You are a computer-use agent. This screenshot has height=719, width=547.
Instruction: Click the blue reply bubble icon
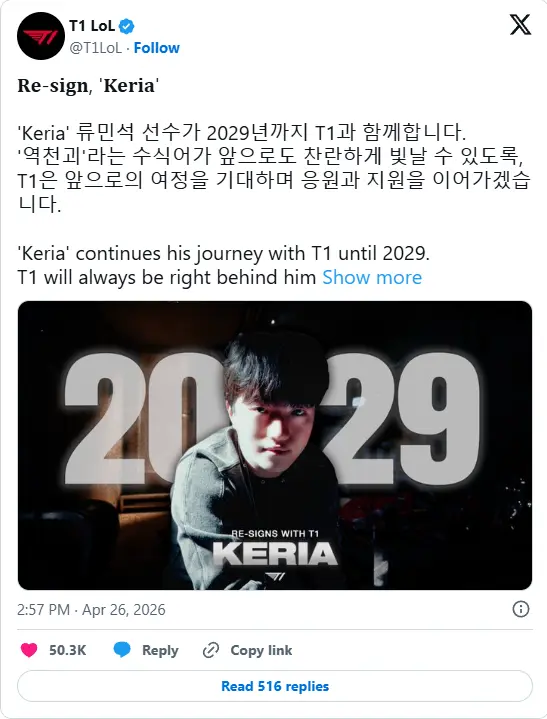[122, 650]
